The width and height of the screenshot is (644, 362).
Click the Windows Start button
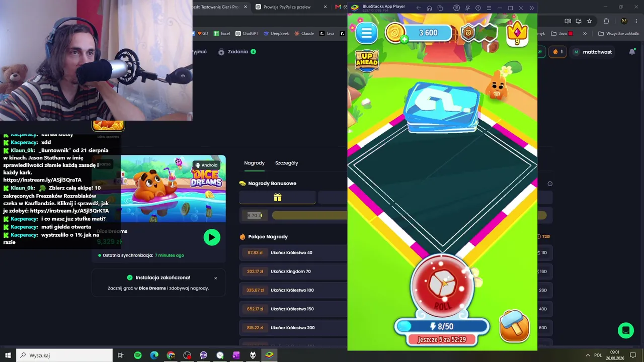8,355
